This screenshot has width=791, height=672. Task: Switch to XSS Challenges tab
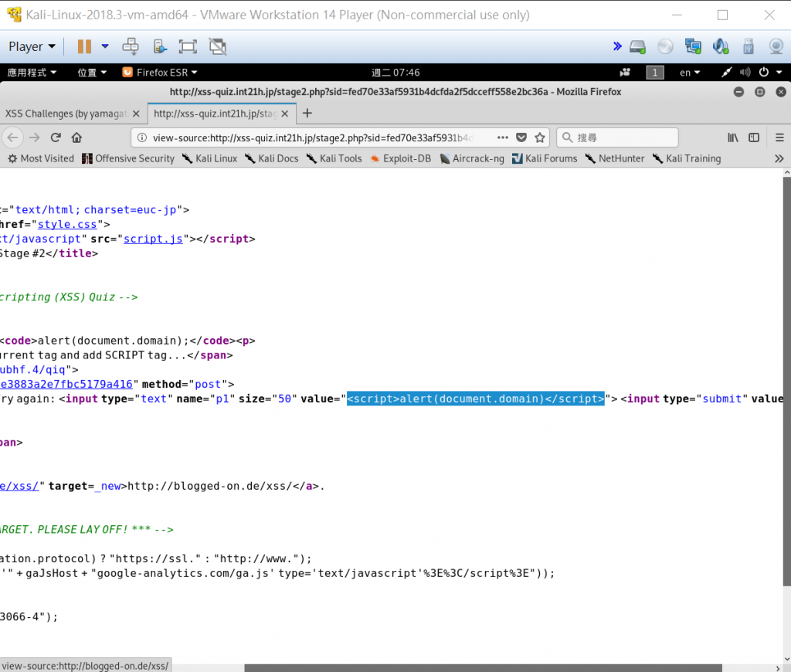pyautogui.click(x=66, y=114)
